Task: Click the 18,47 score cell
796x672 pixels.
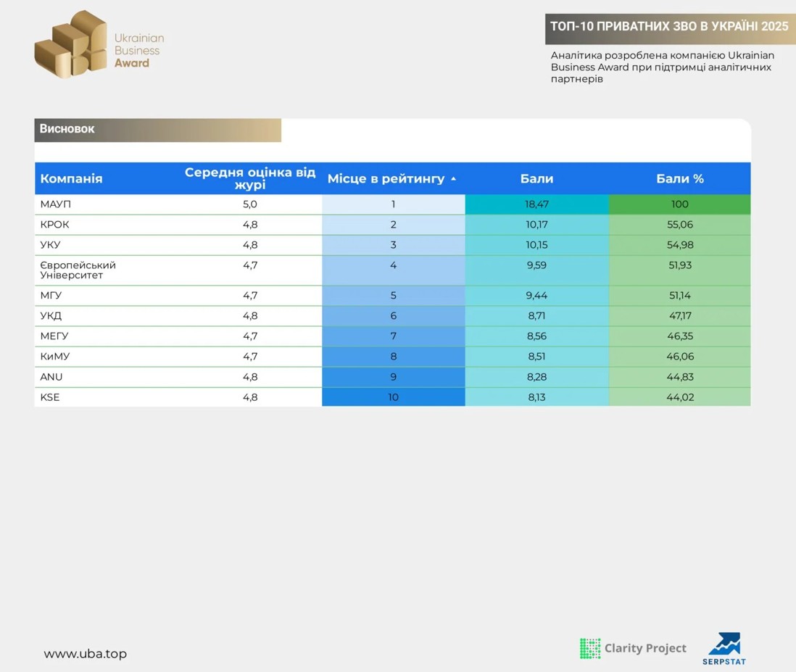Action: coord(536,204)
